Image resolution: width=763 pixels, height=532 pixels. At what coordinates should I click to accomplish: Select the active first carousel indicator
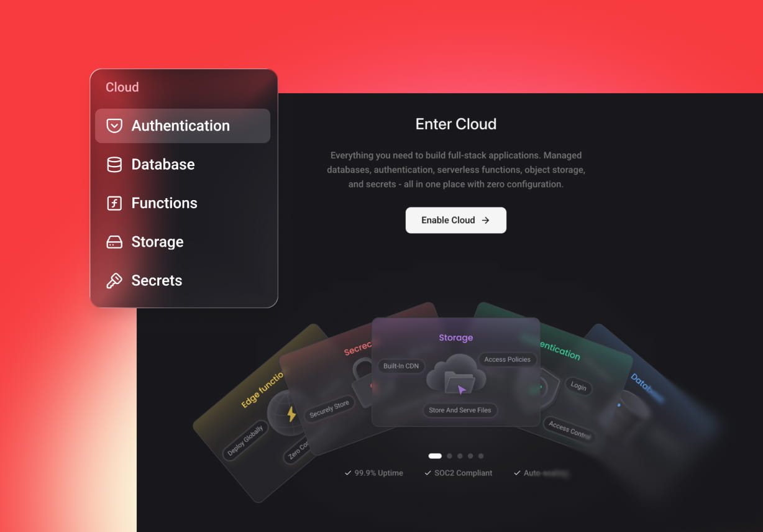click(435, 456)
